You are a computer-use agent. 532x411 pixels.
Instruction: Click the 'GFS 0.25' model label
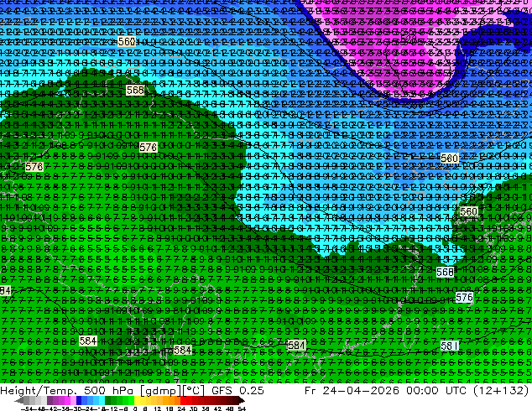point(237,390)
